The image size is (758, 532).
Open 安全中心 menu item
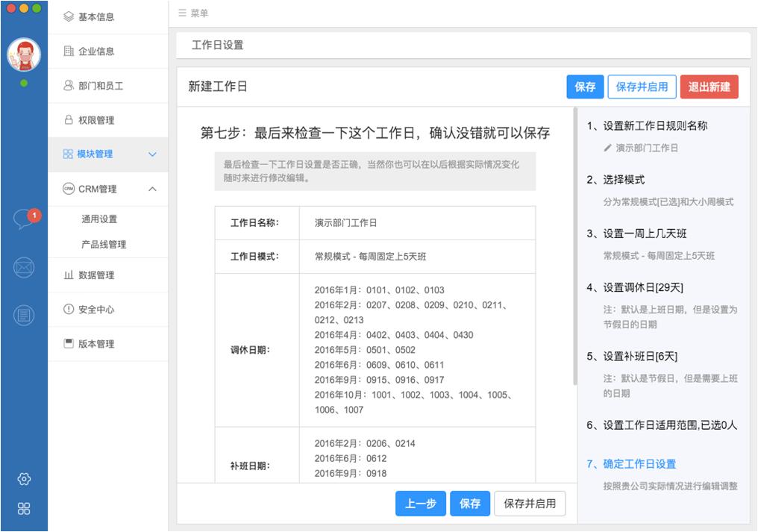[x=95, y=310]
